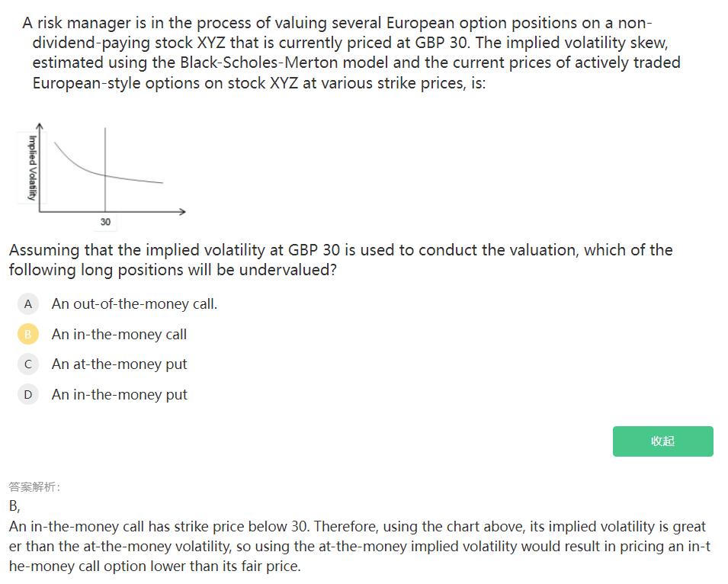Click the chart's horizontal axis arrowhead
728x584 pixels.
(x=182, y=211)
